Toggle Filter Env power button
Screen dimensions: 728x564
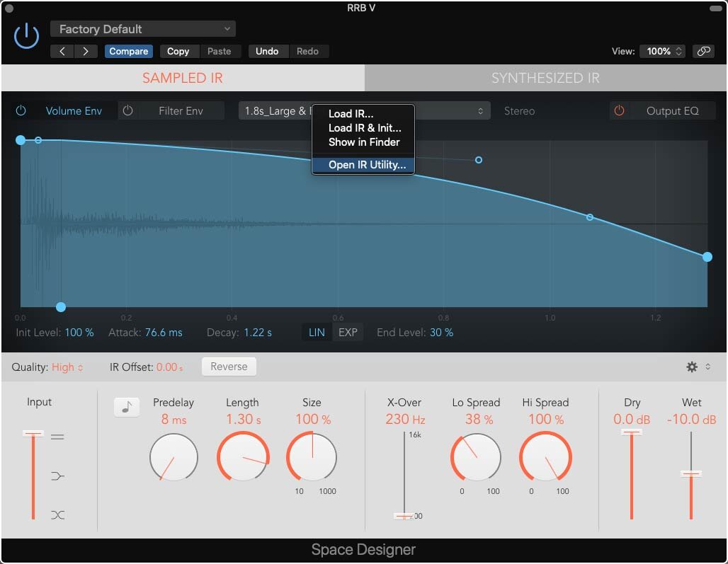[127, 111]
